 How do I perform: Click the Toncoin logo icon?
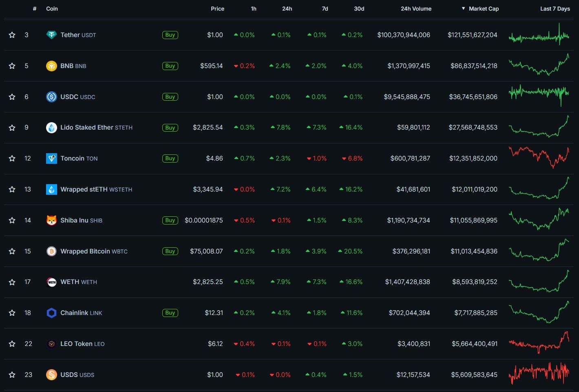(x=51, y=159)
